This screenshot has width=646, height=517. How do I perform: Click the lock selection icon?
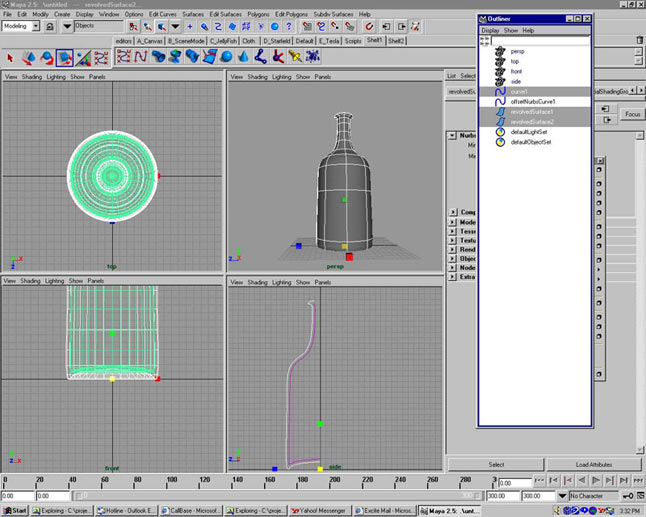pyautogui.click(x=50, y=27)
